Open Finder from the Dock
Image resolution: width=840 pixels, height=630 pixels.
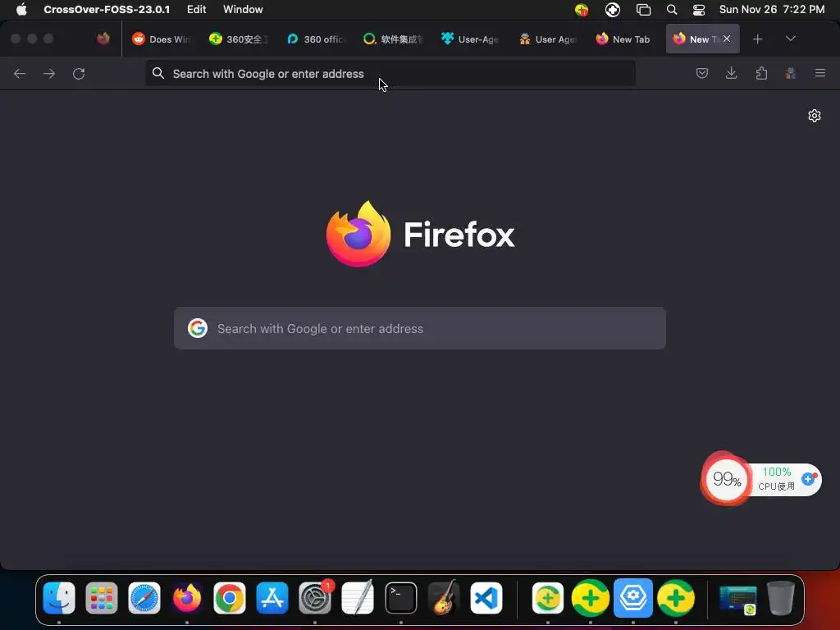59,597
